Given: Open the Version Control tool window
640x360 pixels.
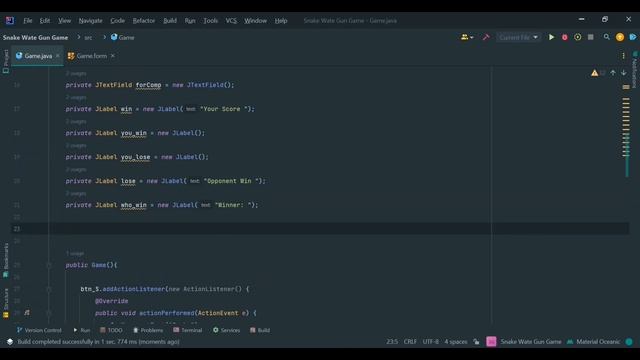Looking at the screenshot, I should [x=39, y=330].
